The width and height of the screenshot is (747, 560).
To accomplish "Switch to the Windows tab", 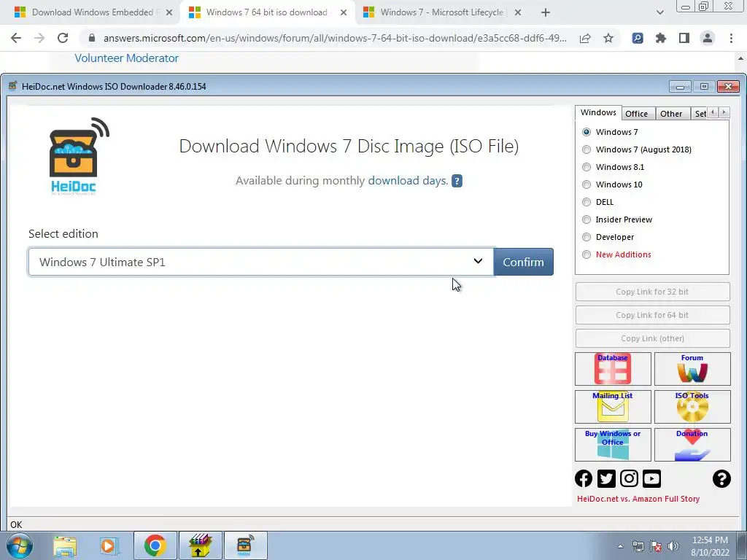I will tap(598, 112).
